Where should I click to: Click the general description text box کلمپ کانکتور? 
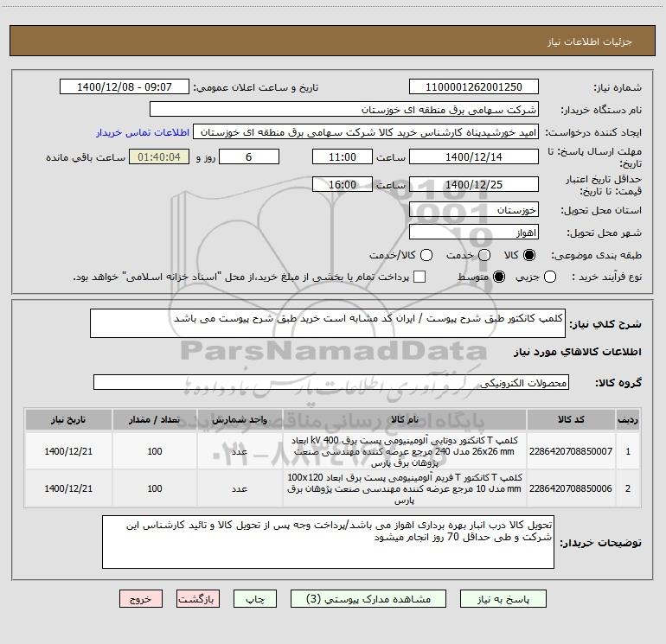pos(328,323)
